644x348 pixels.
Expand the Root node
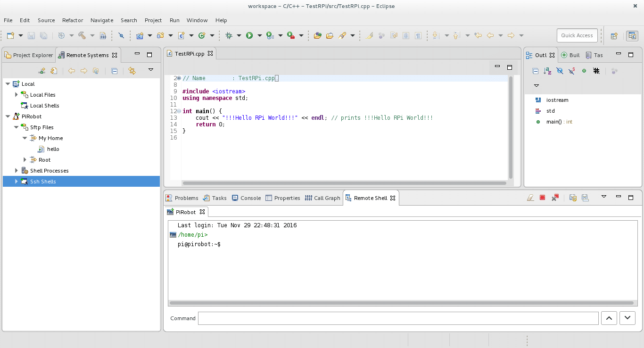point(25,160)
